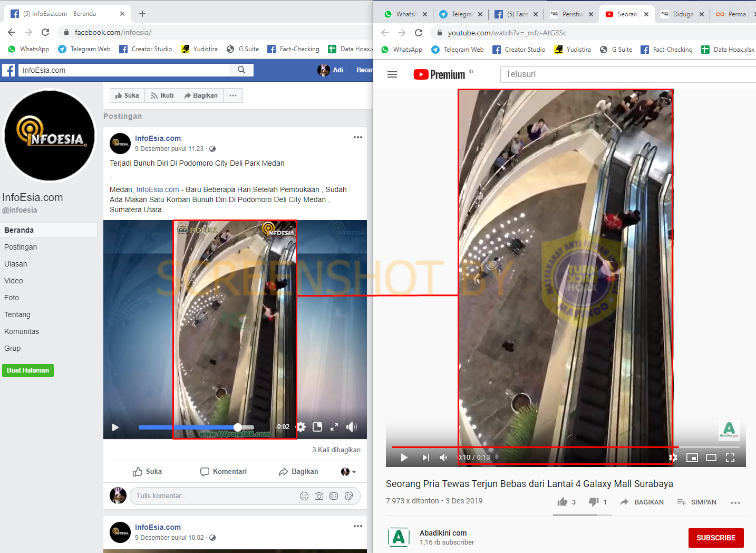756x553 pixels.
Task: Click the green Buat Halaman button
Action: [28, 370]
